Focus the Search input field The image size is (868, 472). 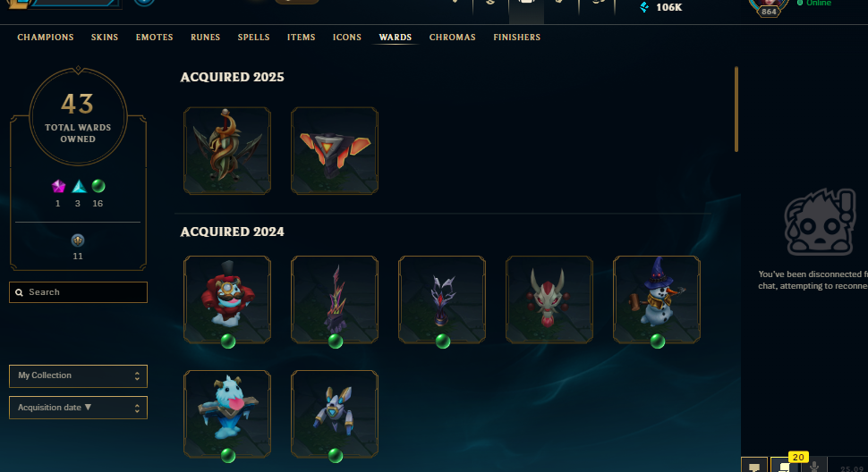[78, 292]
